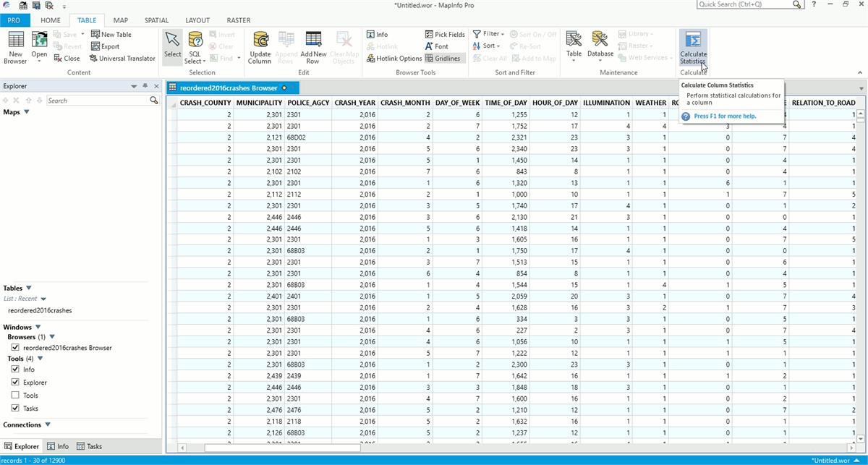Click the Hotlink Options button
This screenshot has height=465, width=868.
(393, 58)
